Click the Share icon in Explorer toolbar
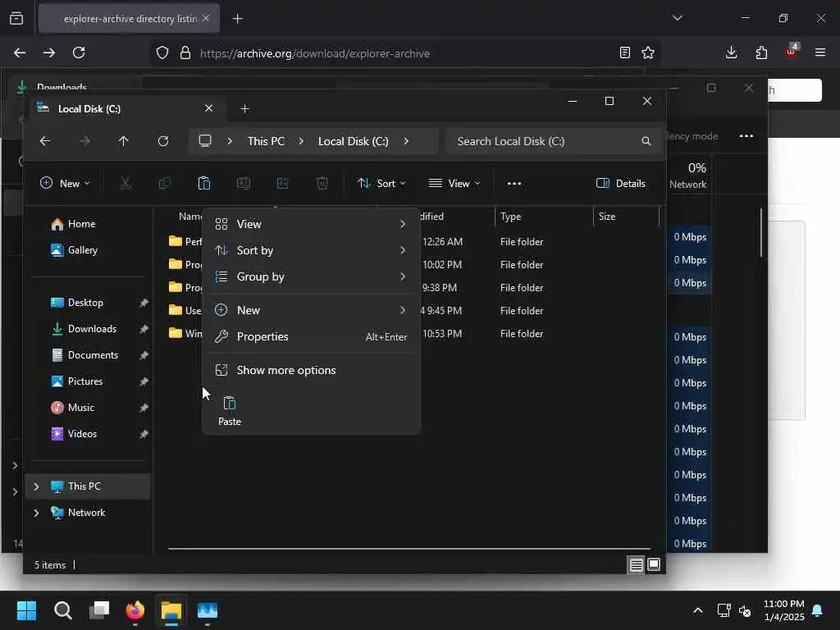The height and width of the screenshot is (630, 840). 282,183
